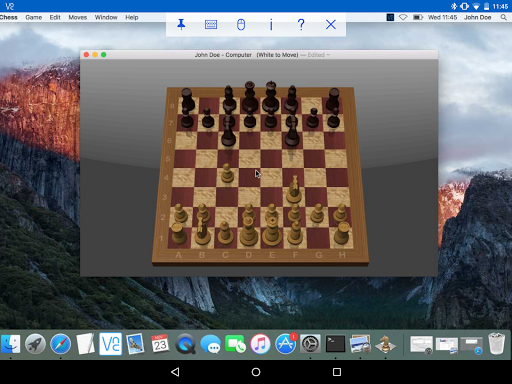The image size is (512, 384).
Task: Open Safari from the Dock
Action: pyautogui.click(x=60, y=344)
